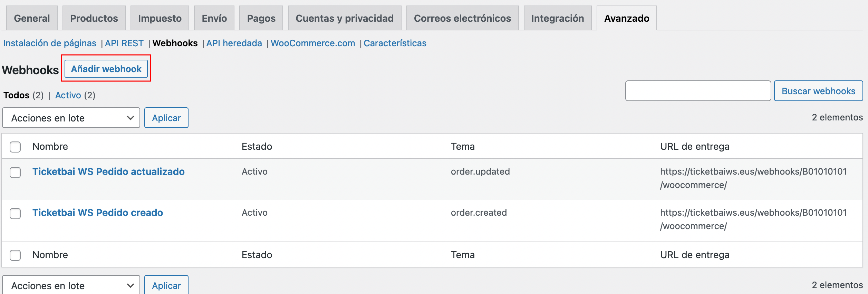Screen dimensions: 868x294
Task: Open the top Acciones en lote dropdown
Action: tap(71, 118)
